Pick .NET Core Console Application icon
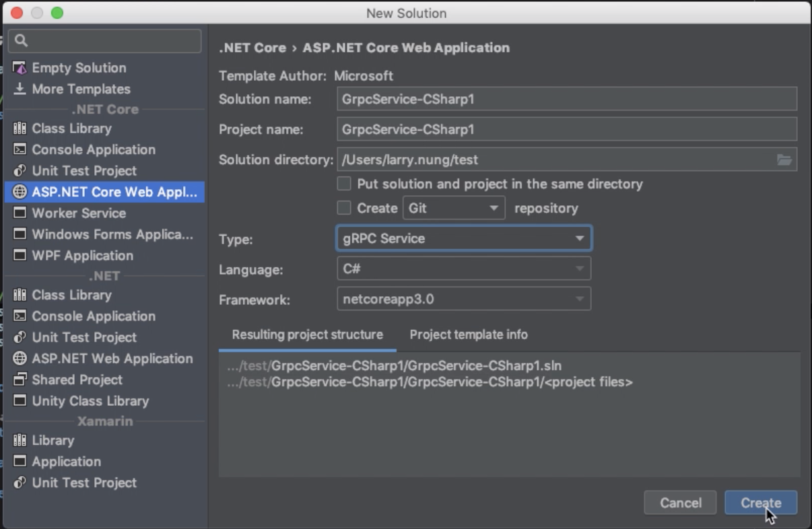 click(x=20, y=149)
